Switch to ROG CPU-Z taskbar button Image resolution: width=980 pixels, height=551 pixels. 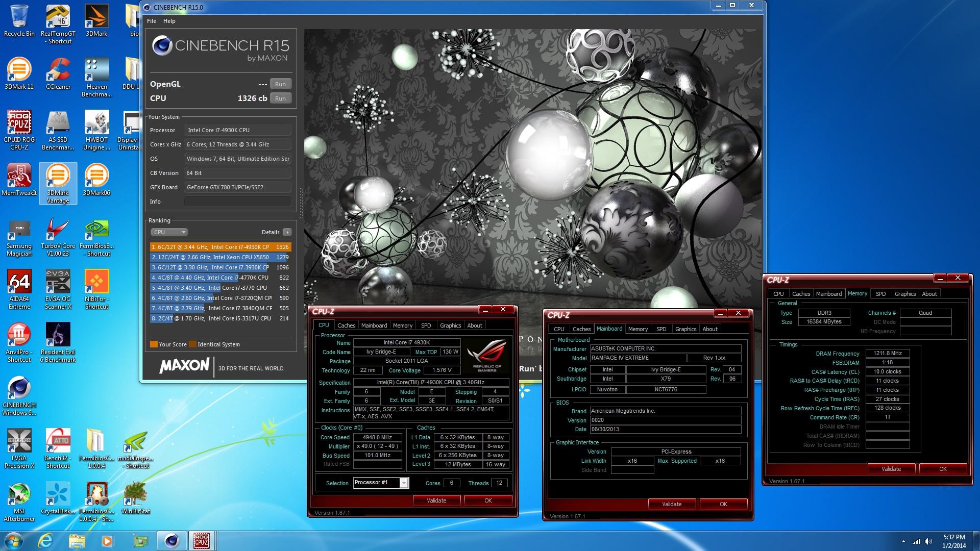click(x=201, y=540)
